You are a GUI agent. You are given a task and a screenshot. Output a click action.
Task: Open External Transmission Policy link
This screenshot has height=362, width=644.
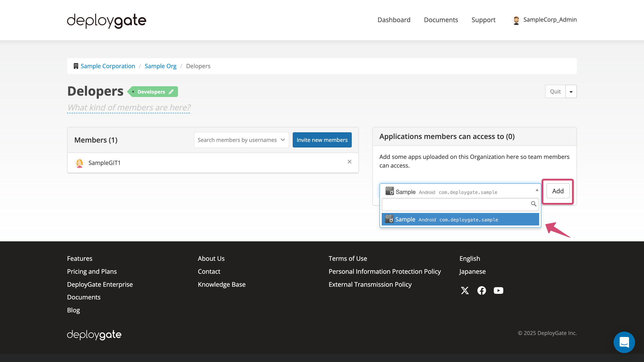pos(370,284)
